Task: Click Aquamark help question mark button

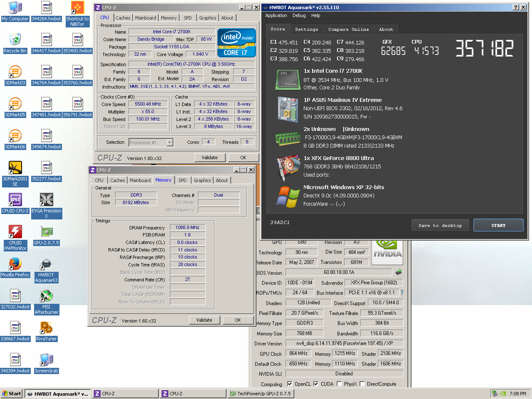Action: point(516,7)
